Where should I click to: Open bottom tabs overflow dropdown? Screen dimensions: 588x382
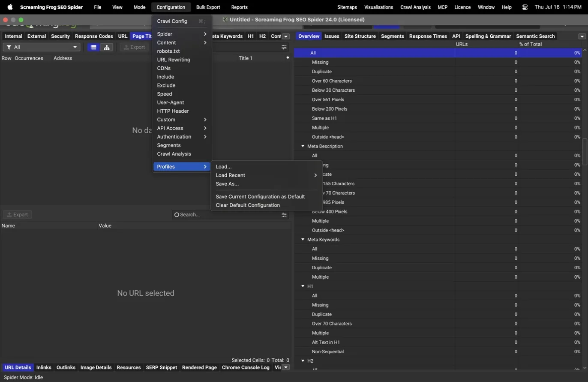pyautogui.click(x=286, y=367)
